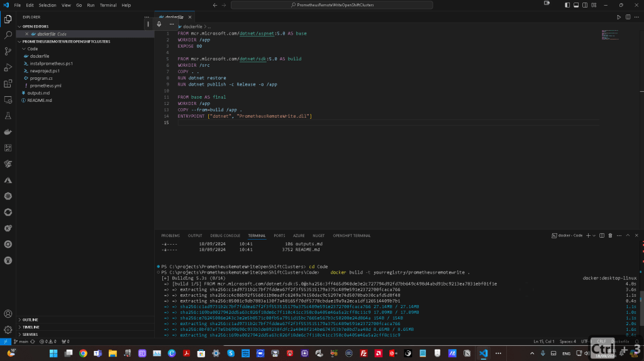The image size is (644, 361).
Task: Open the Search view in activity bar
Action: click(x=8, y=35)
